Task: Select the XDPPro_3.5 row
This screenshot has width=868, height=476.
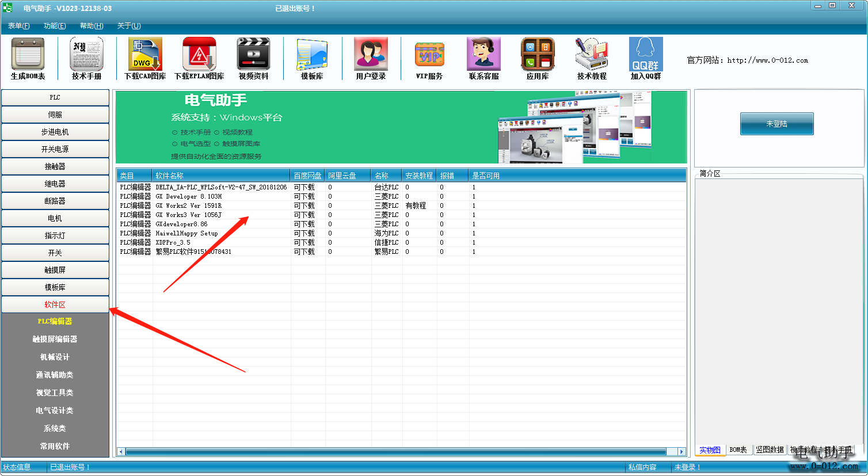Action: point(401,242)
